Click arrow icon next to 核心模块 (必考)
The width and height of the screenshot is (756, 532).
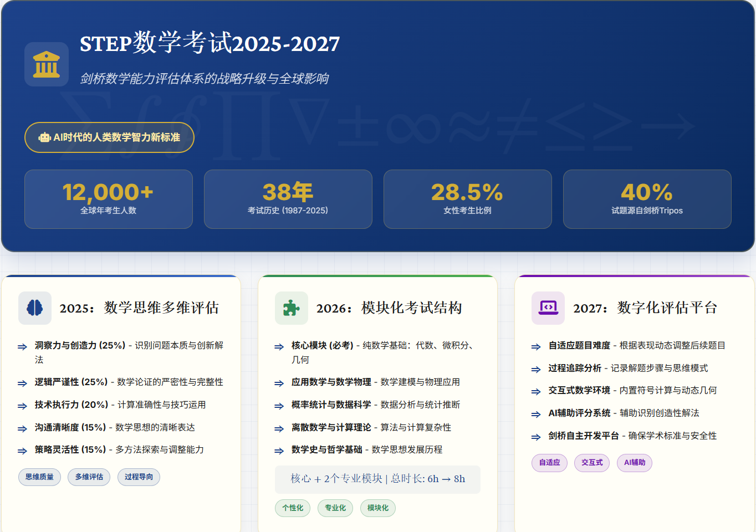tap(279, 347)
